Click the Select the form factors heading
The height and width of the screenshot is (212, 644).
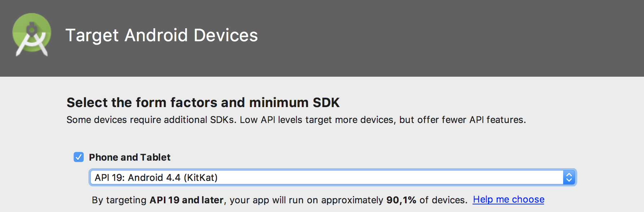pos(203,103)
